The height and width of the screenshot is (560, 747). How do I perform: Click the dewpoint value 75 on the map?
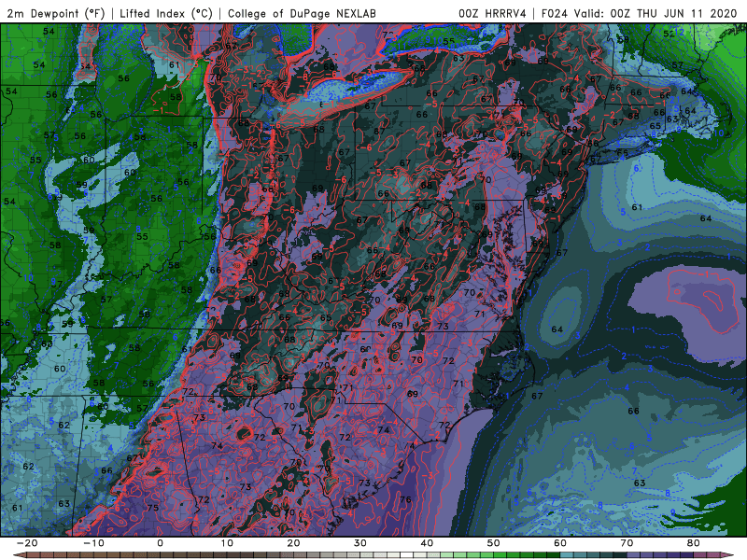[x=152, y=508]
